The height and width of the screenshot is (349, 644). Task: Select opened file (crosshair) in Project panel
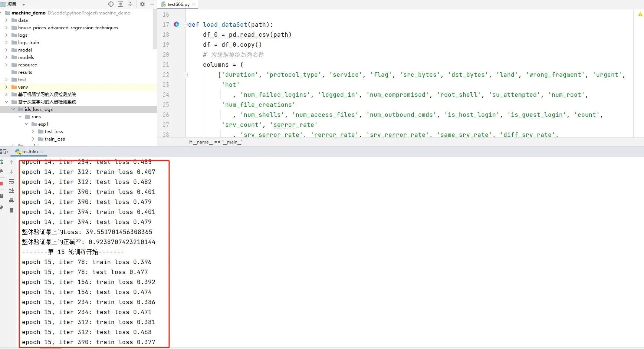[x=111, y=4]
